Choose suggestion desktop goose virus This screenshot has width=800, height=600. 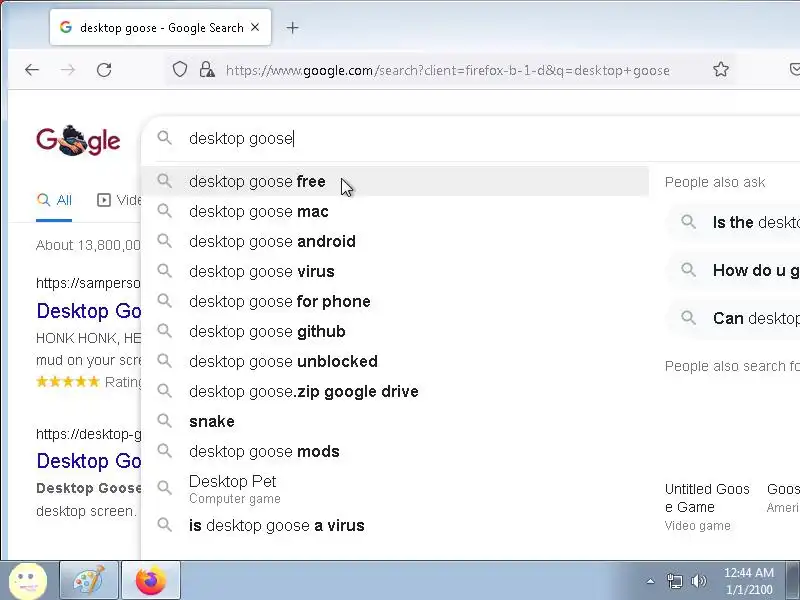(395, 271)
